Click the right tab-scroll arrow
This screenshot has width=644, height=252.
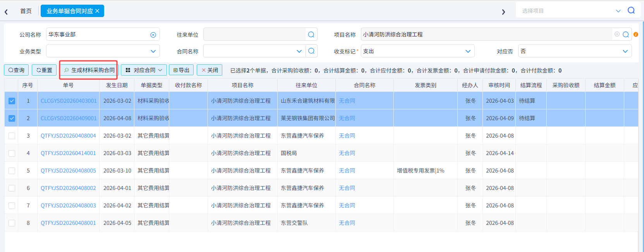[x=503, y=12]
